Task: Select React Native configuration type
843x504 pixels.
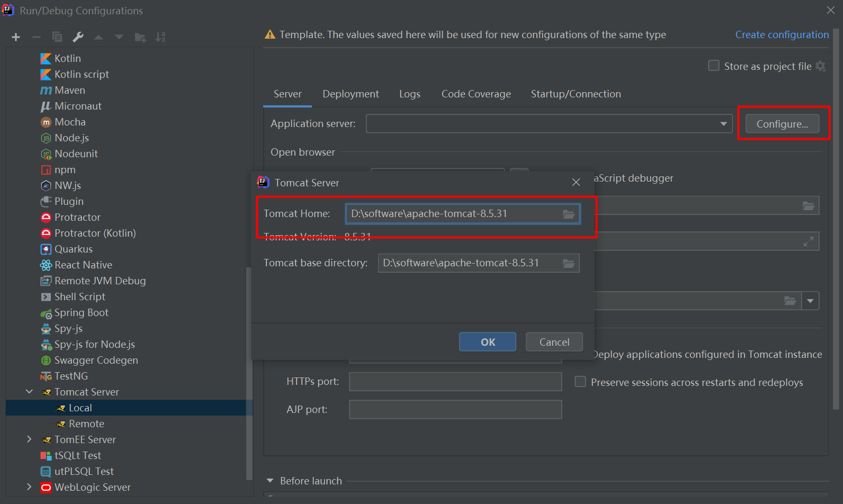Action: pyautogui.click(x=83, y=265)
